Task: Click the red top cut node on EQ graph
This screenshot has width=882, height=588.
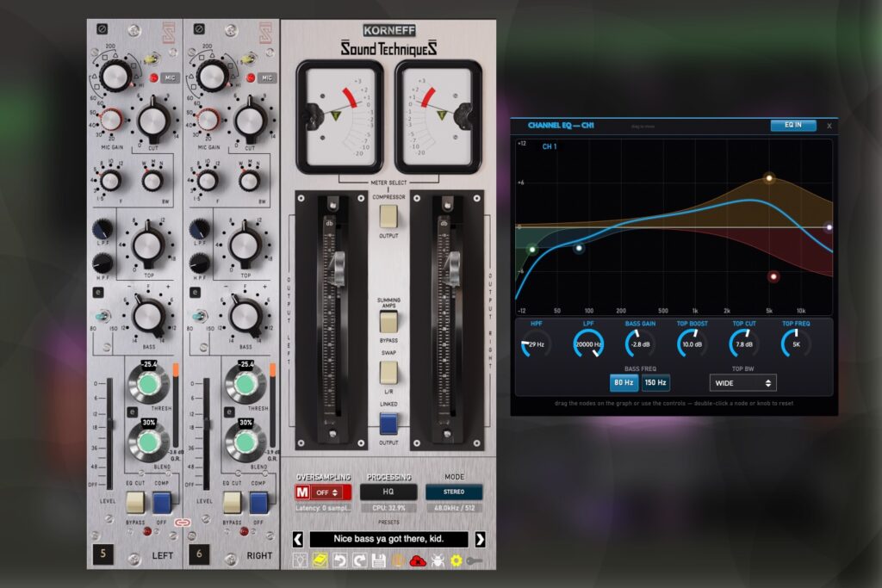Action: [773, 276]
